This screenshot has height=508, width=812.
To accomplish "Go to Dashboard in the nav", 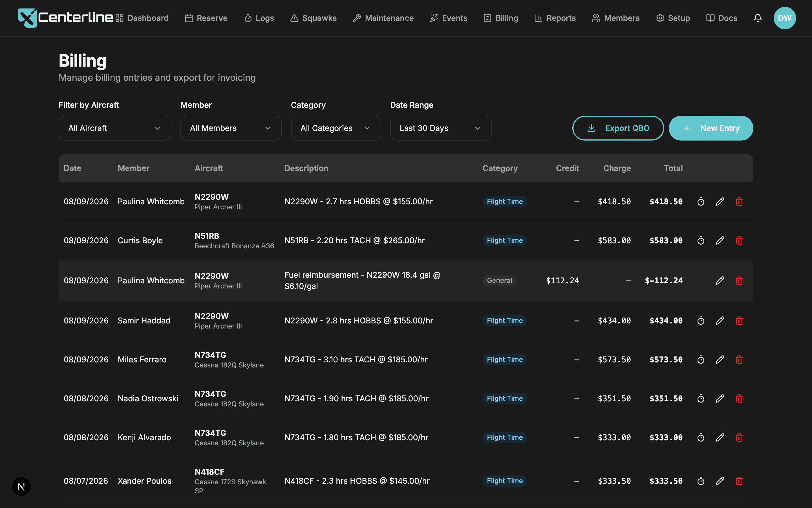I will [142, 18].
